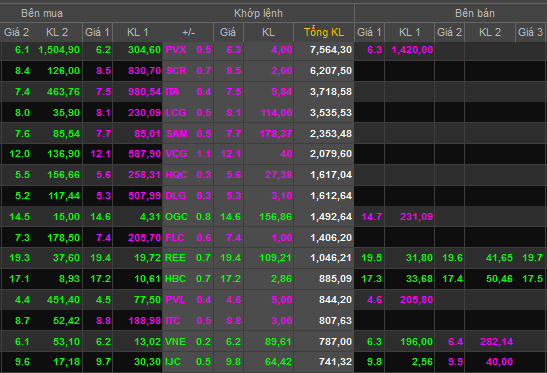Click total volume 1,492,64 for OGC
This screenshot has height=373, width=547.
tap(331, 217)
